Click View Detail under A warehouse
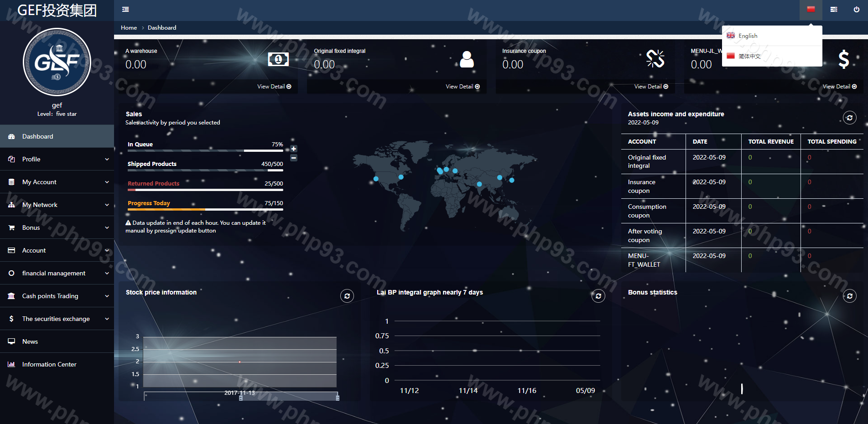This screenshot has height=424, width=868. [274, 87]
